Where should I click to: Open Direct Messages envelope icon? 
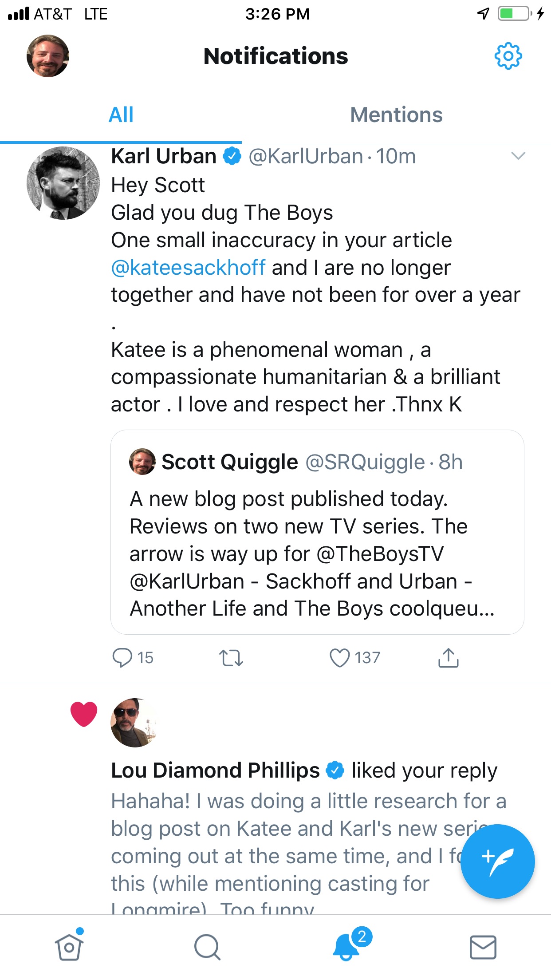(483, 947)
